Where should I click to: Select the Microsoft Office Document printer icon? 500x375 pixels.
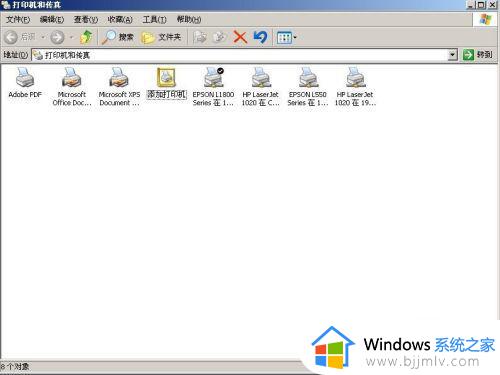72,78
